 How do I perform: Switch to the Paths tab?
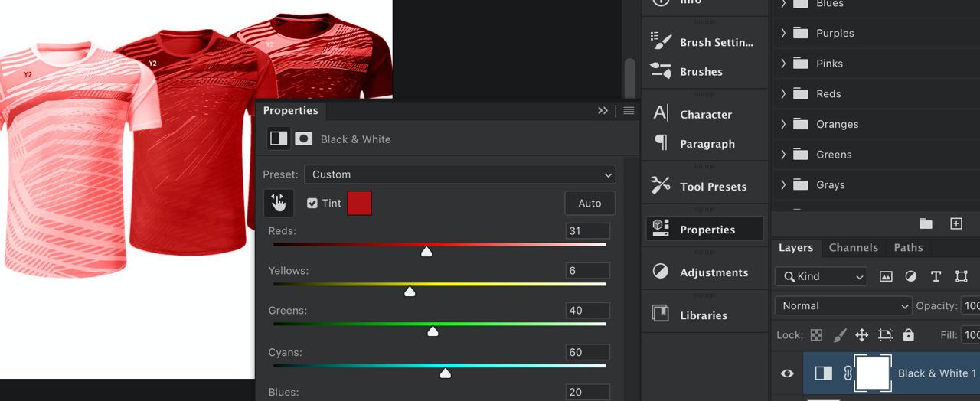908,247
